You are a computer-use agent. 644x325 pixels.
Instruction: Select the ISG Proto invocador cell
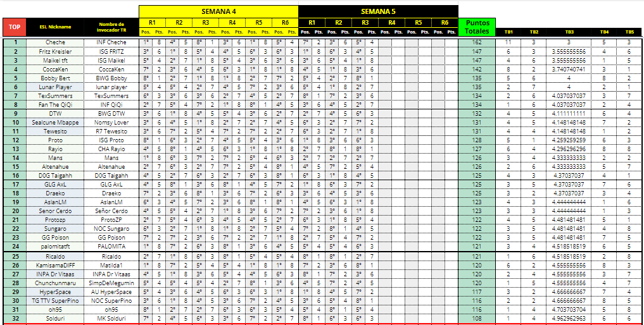[x=111, y=140]
